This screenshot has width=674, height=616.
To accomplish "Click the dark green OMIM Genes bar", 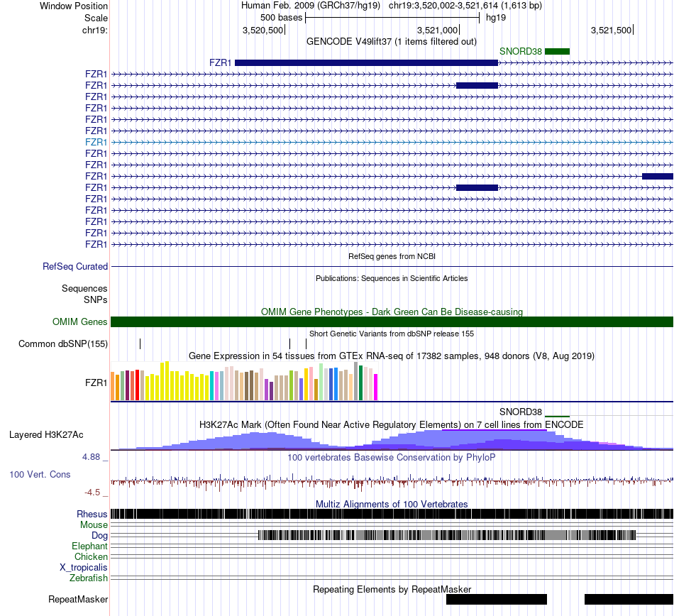I will tap(392, 322).
